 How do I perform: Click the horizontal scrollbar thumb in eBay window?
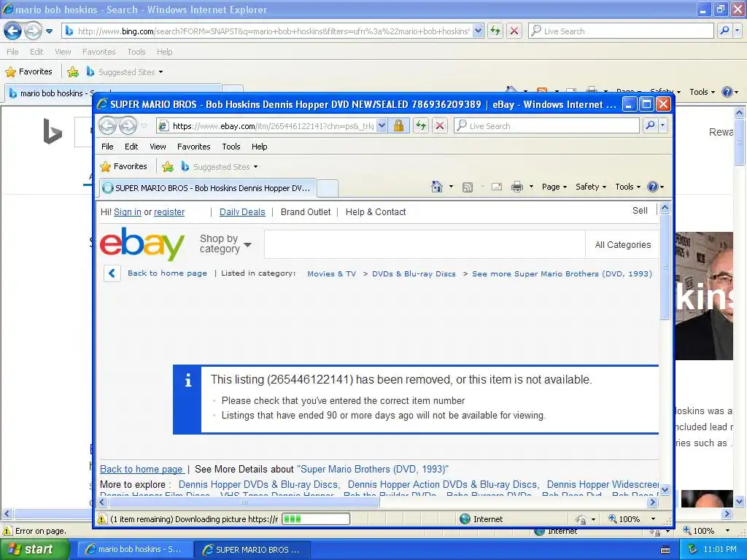pos(244,502)
